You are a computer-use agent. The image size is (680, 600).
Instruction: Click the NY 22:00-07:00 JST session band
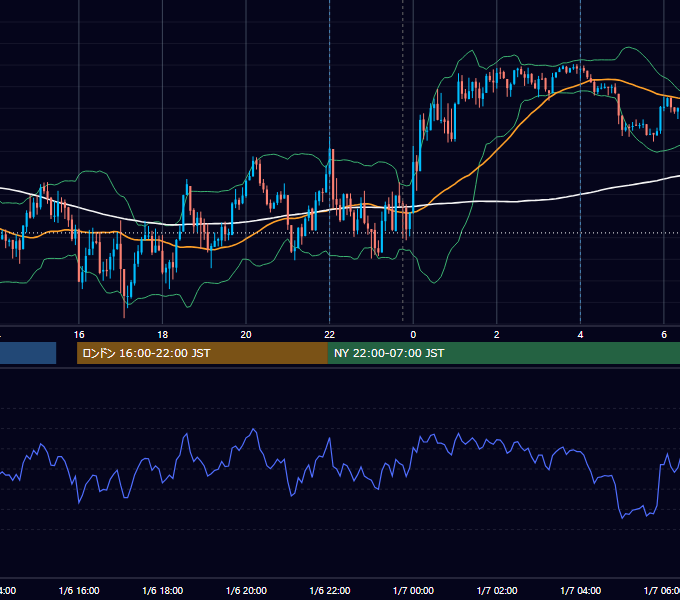coord(503,353)
